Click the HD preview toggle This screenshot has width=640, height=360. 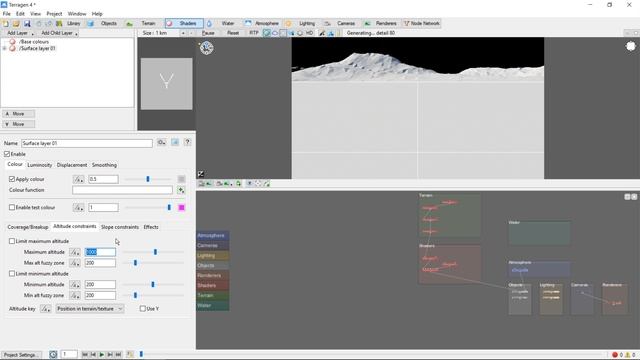coord(309,33)
